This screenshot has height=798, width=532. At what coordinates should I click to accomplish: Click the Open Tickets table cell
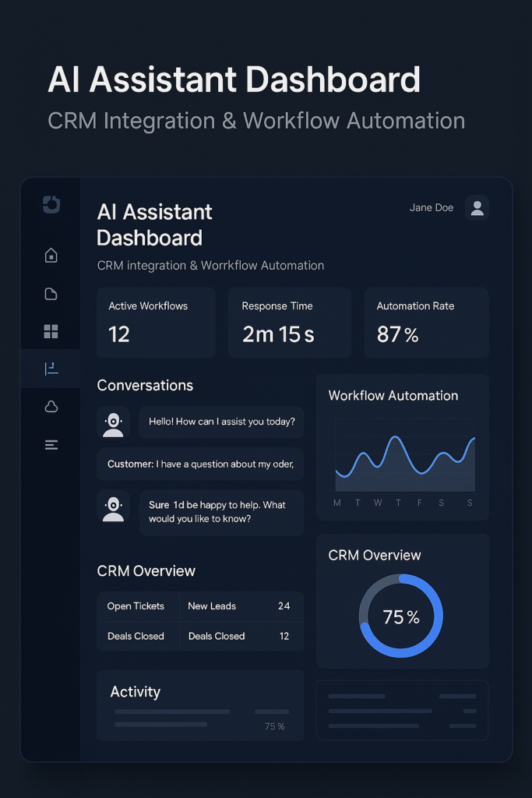point(136,606)
